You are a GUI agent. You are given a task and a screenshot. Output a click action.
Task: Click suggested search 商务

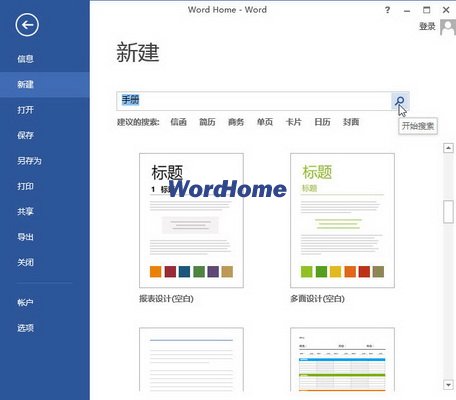coord(236,122)
